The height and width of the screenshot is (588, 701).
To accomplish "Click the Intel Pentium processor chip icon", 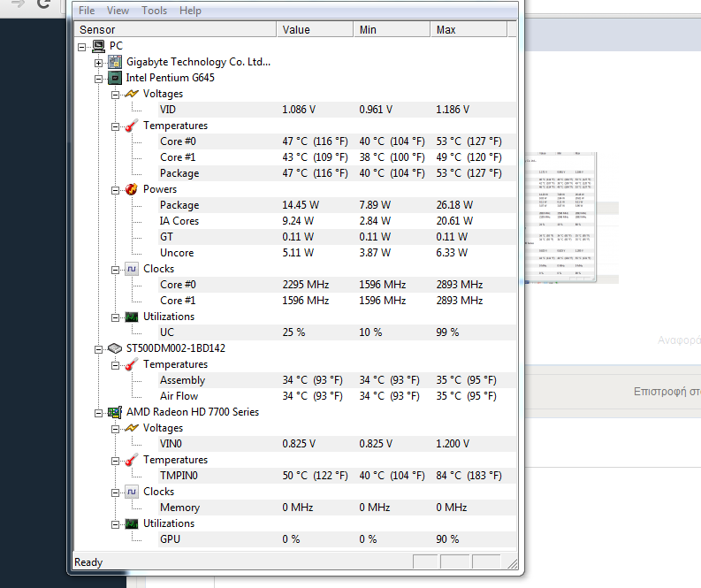I will pos(115,78).
